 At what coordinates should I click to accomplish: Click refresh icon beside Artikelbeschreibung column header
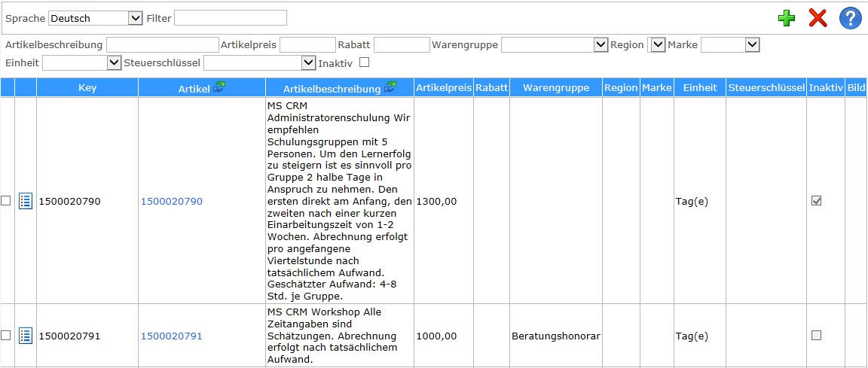390,88
